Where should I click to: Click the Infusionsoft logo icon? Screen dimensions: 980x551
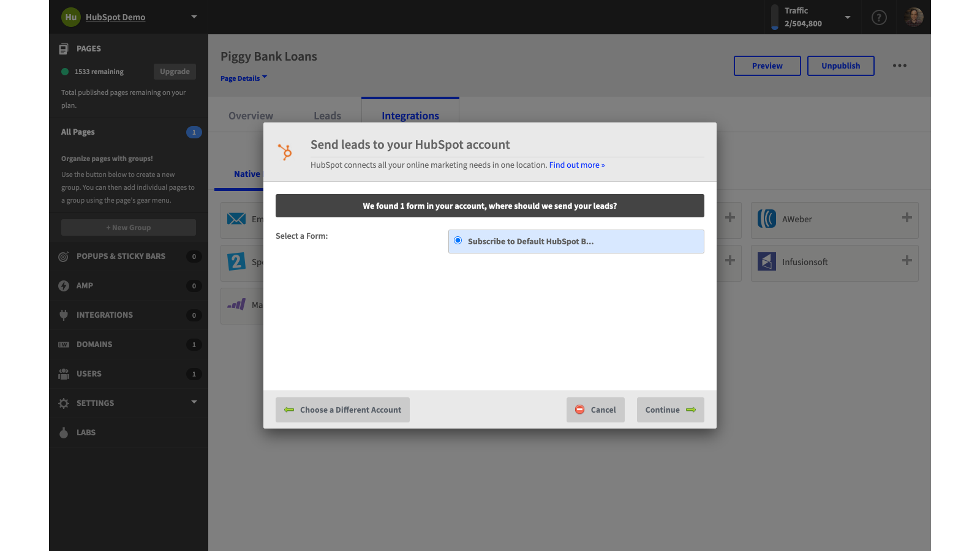click(767, 261)
